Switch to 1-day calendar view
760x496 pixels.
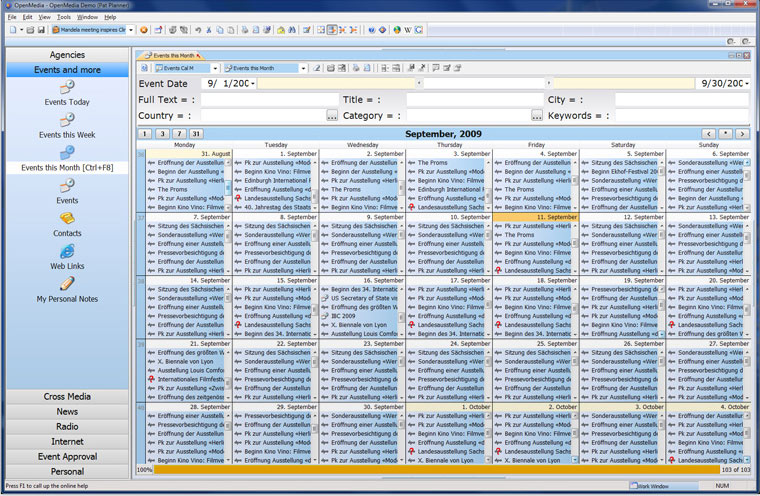pos(145,133)
